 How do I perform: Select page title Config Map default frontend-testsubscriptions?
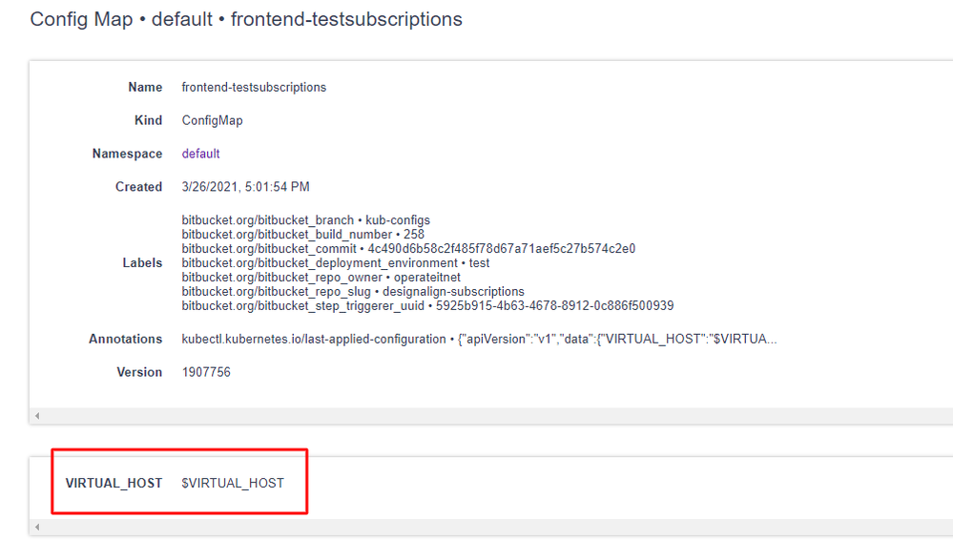[x=246, y=19]
